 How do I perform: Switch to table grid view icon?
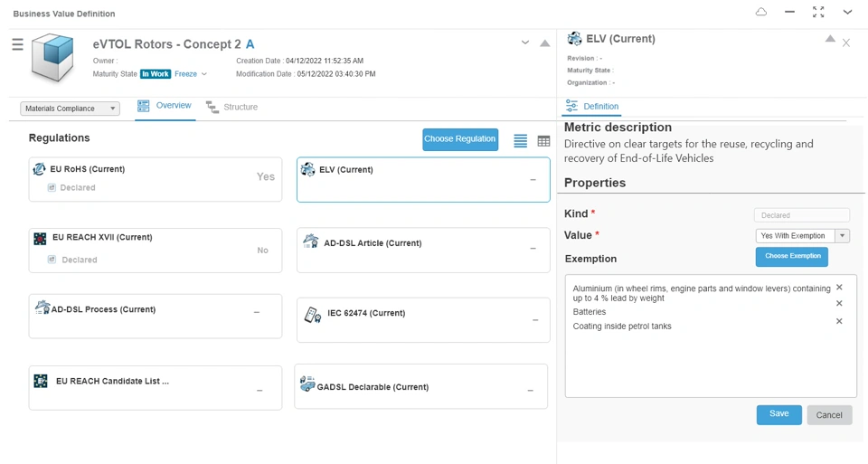543,141
